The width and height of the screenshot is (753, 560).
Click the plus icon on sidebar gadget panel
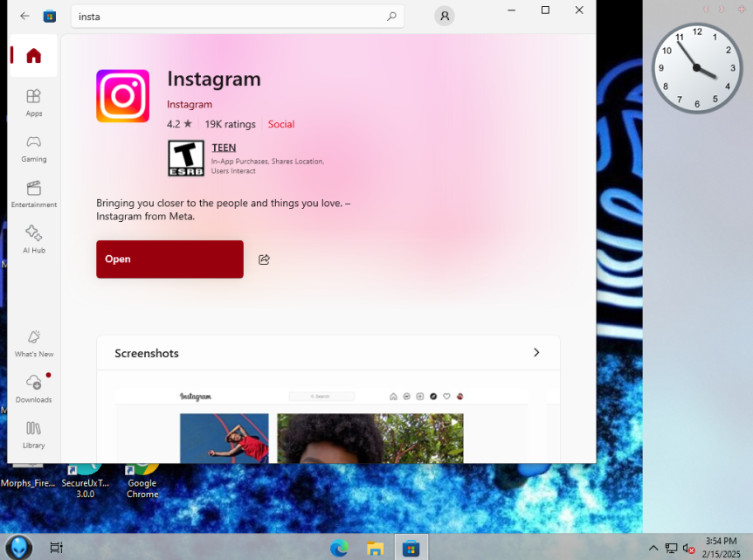tap(742, 9)
